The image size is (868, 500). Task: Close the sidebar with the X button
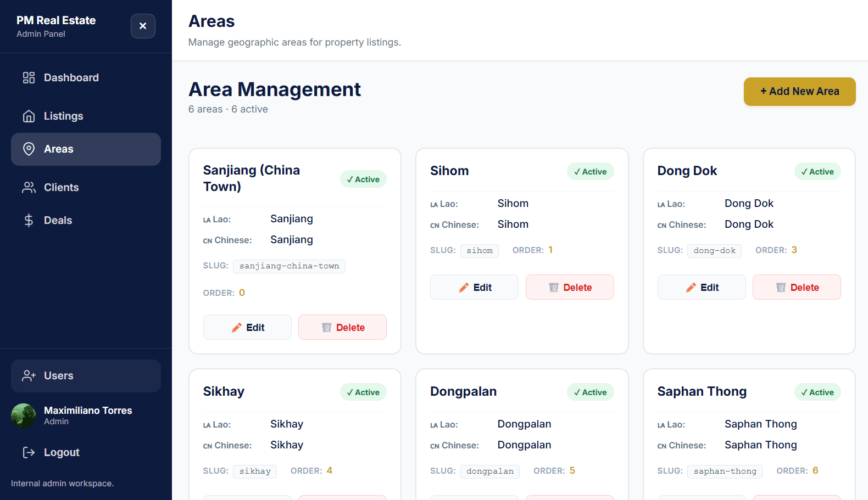(x=143, y=26)
